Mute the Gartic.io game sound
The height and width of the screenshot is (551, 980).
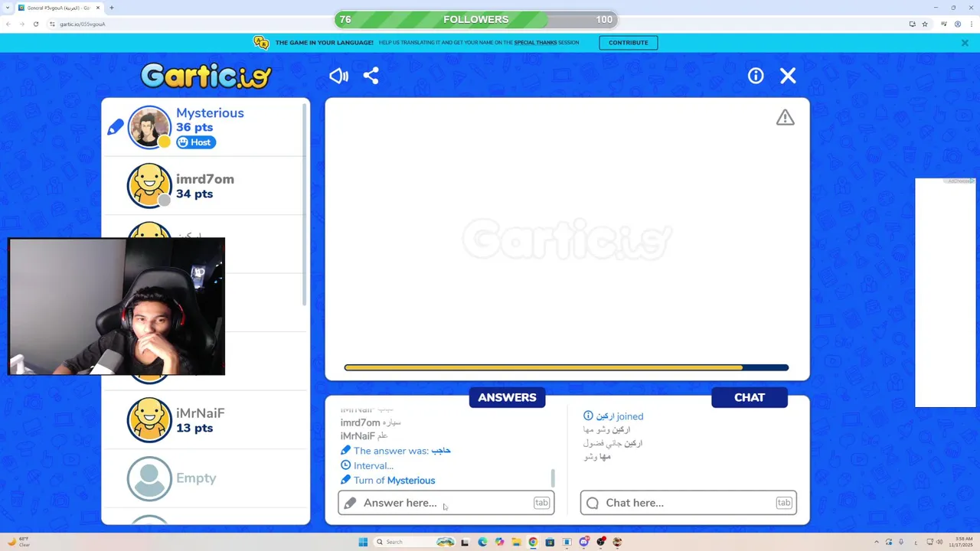338,76
